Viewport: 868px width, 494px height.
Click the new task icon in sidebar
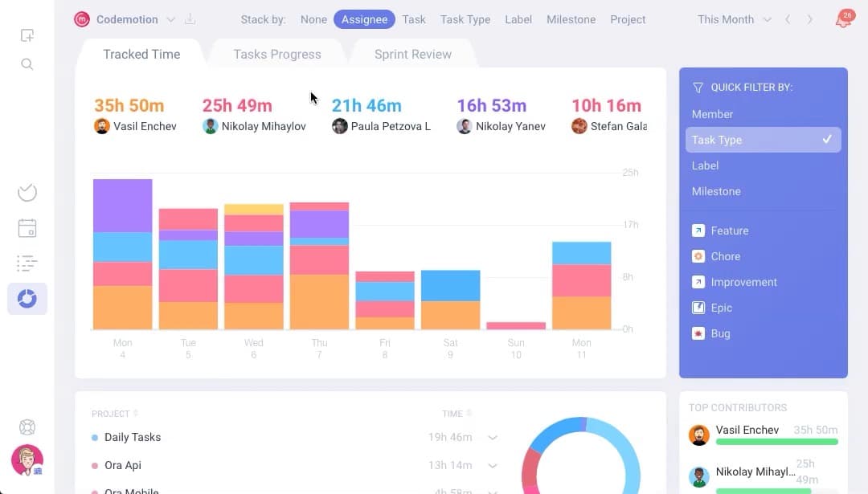pyautogui.click(x=27, y=35)
